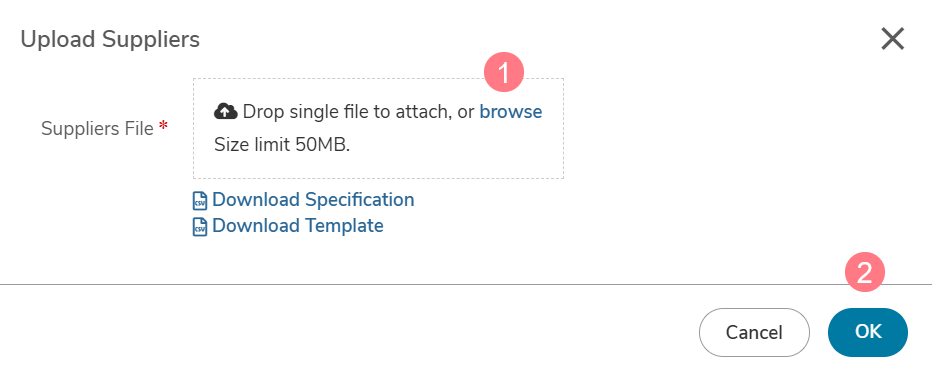Image resolution: width=932 pixels, height=376 pixels.
Task: Open file picker via browse link
Action: [x=511, y=112]
